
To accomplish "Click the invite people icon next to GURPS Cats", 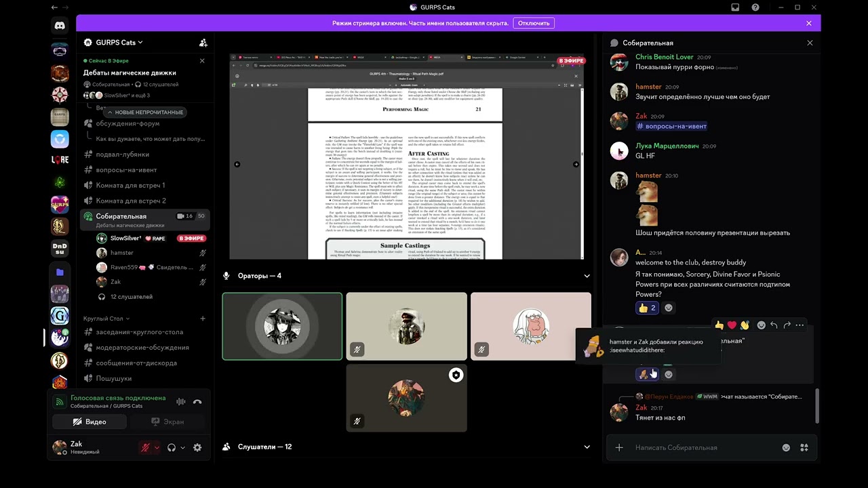I will coord(203,42).
